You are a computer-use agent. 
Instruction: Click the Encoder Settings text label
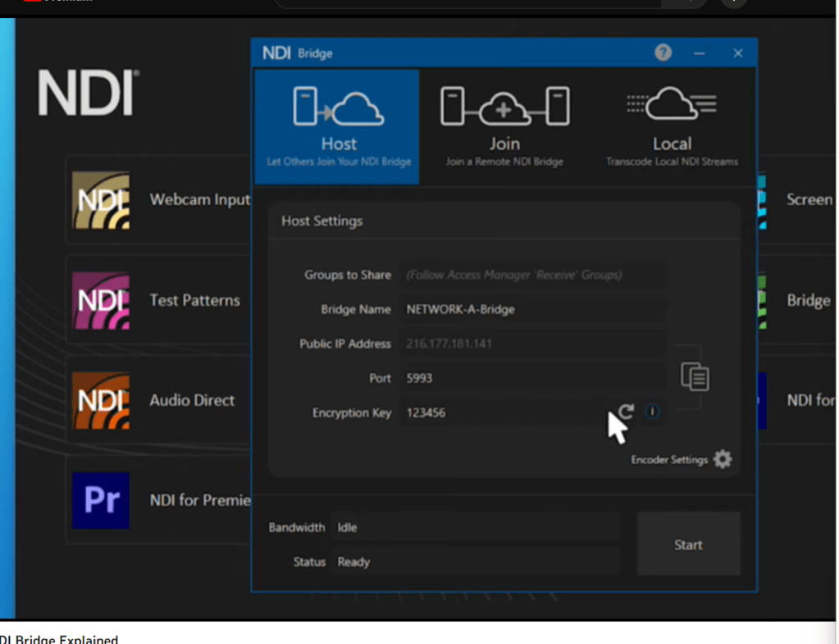pyautogui.click(x=669, y=460)
